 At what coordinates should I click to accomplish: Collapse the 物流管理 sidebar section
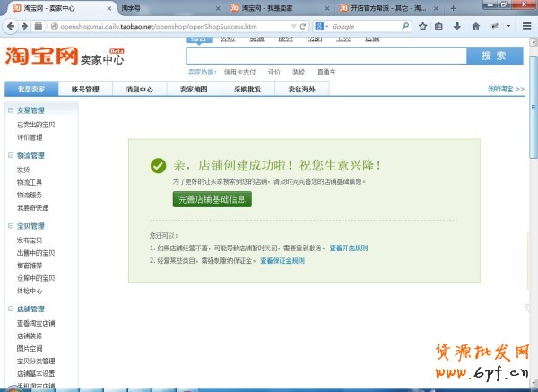coord(10,156)
